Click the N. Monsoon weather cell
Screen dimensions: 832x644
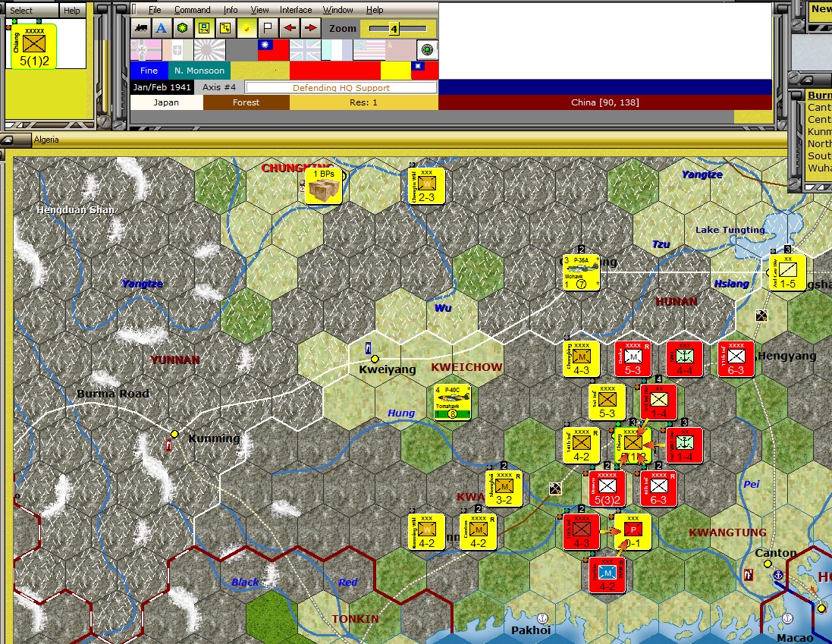click(x=199, y=71)
